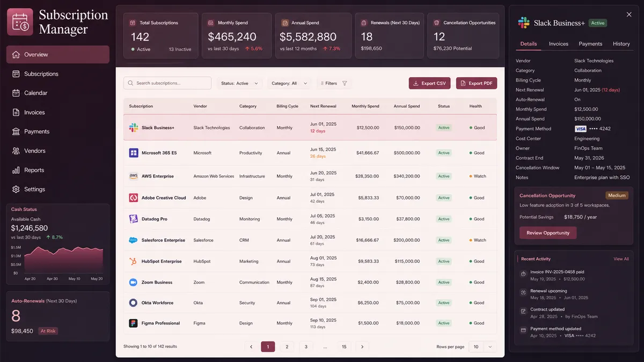This screenshot has height=362, width=644.
Task: Click the HubSpot Enterprise logo icon
Action: pyautogui.click(x=134, y=261)
